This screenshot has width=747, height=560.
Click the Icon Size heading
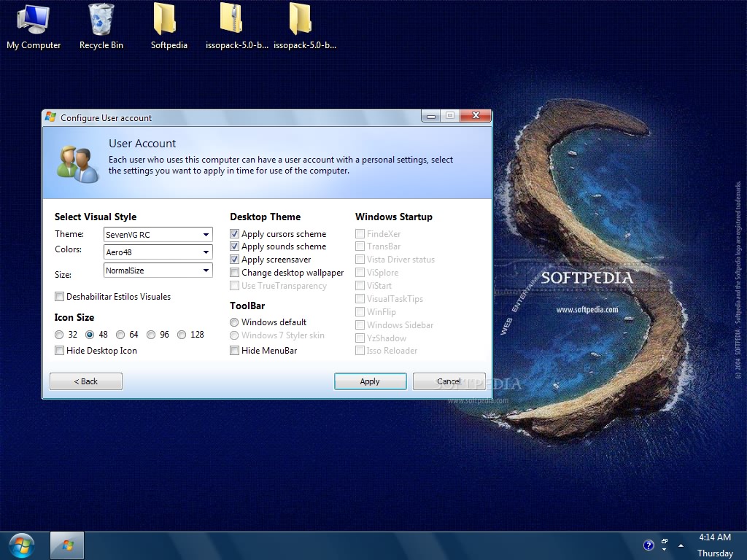pos(74,318)
